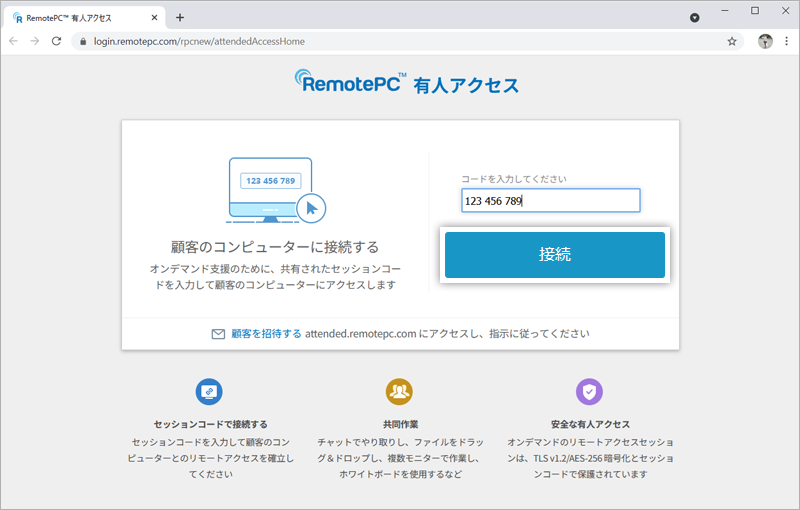800x510 pixels.
Task: Minimize the Chrome window
Action: (x=725, y=11)
